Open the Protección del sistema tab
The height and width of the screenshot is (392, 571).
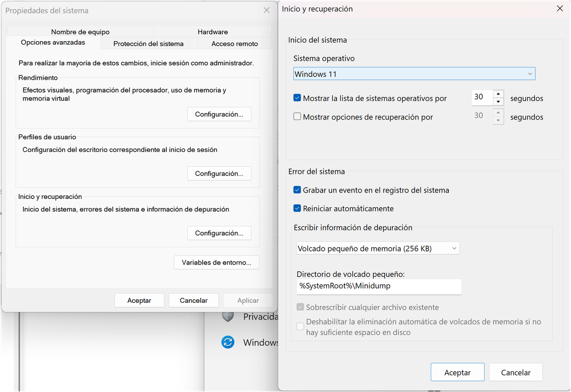click(x=148, y=44)
